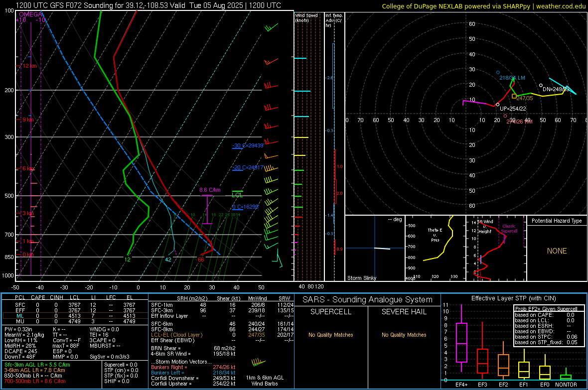Screen dimensions: 588x390
Task: Click the Bunkers Left = 218/34 kt line
Action: [x=193, y=373]
